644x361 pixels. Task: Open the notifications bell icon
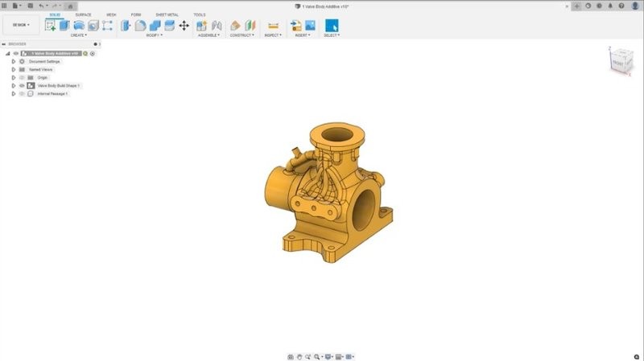coord(611,6)
